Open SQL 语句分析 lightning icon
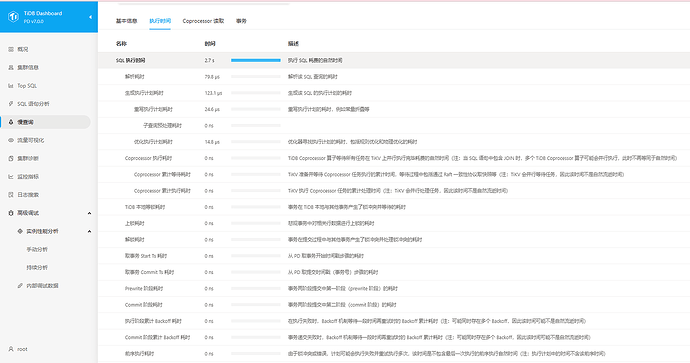The image size is (690, 363). point(11,104)
